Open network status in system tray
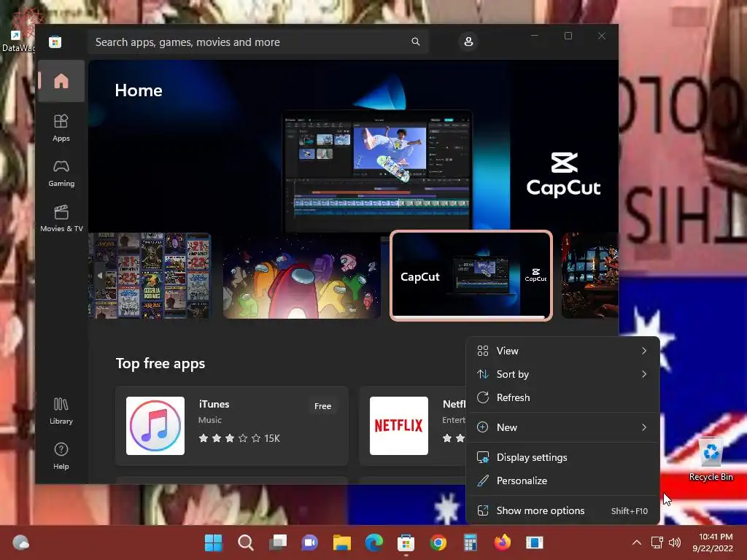 coord(657,542)
